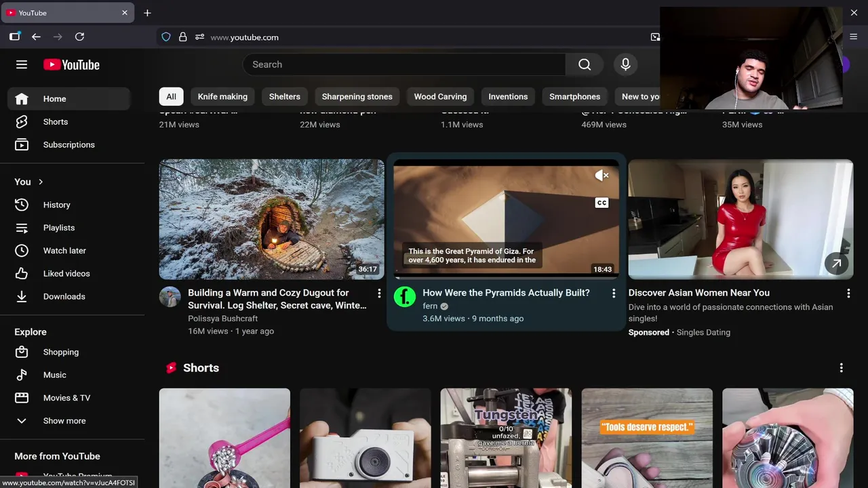868x488 pixels.
Task: Open Watch later in the sidebar
Action: point(68,251)
